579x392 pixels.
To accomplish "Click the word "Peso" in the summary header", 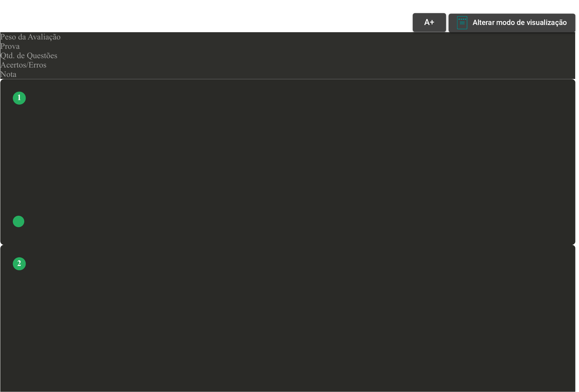I will (x=8, y=37).
